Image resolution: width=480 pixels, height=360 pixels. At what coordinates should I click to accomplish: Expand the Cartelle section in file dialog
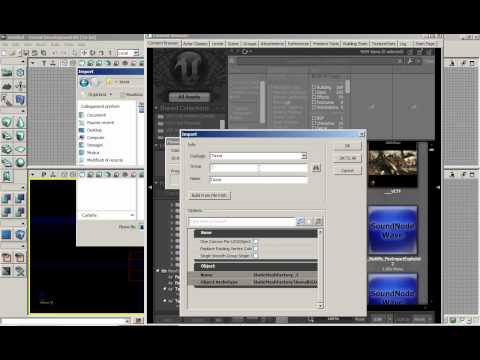point(107,215)
